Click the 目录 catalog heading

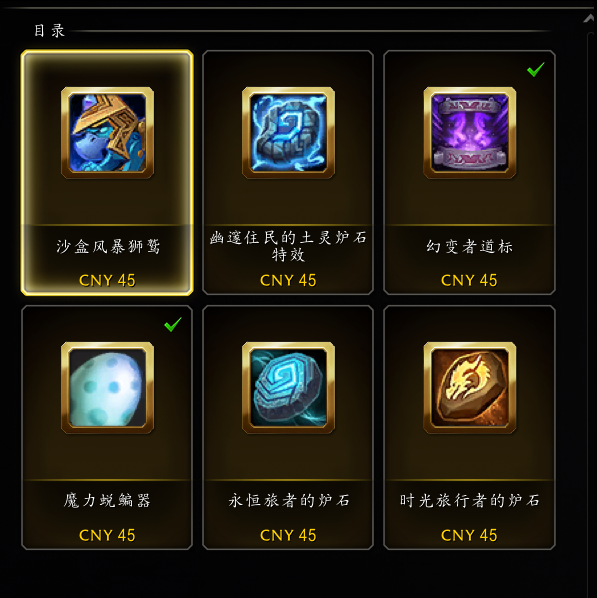[x=50, y=31]
